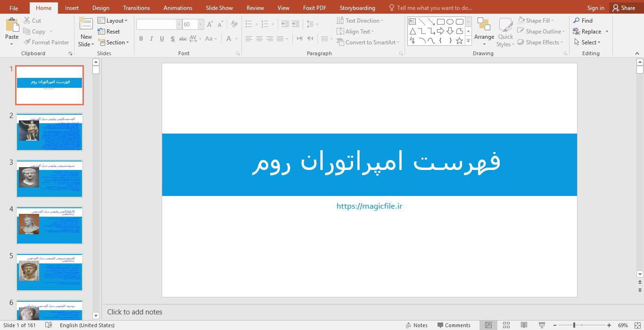Screen dimensions: 644x330
Task: Toggle Underline formatting
Action: tap(162, 39)
